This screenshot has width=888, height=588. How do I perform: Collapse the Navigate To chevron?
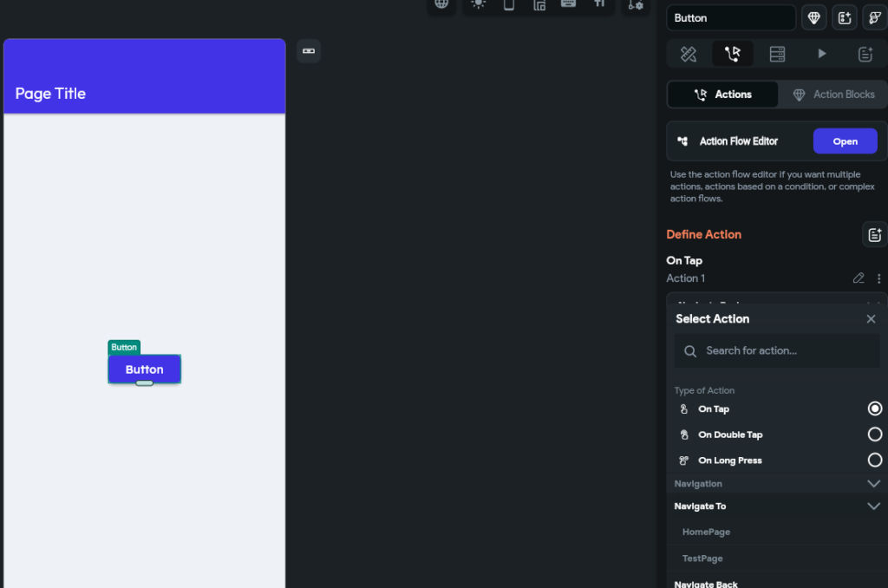[x=873, y=506]
